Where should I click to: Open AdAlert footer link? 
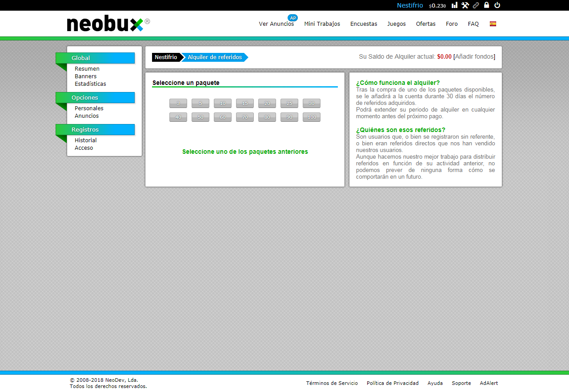click(x=489, y=383)
